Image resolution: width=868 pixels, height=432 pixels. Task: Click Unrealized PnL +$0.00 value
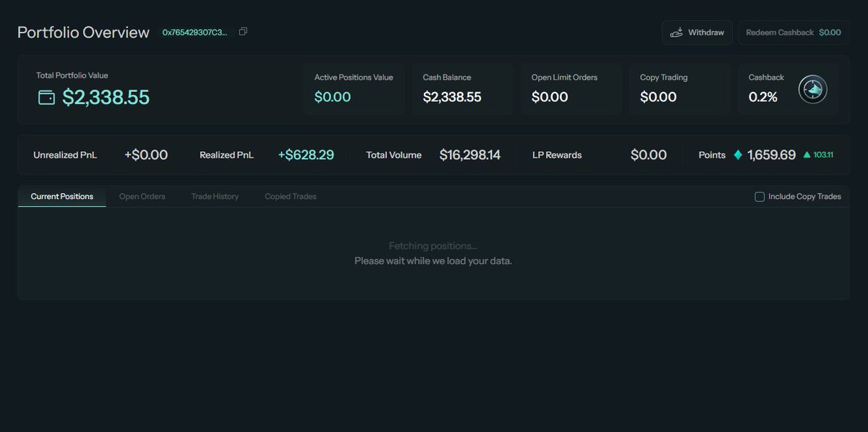[146, 155]
